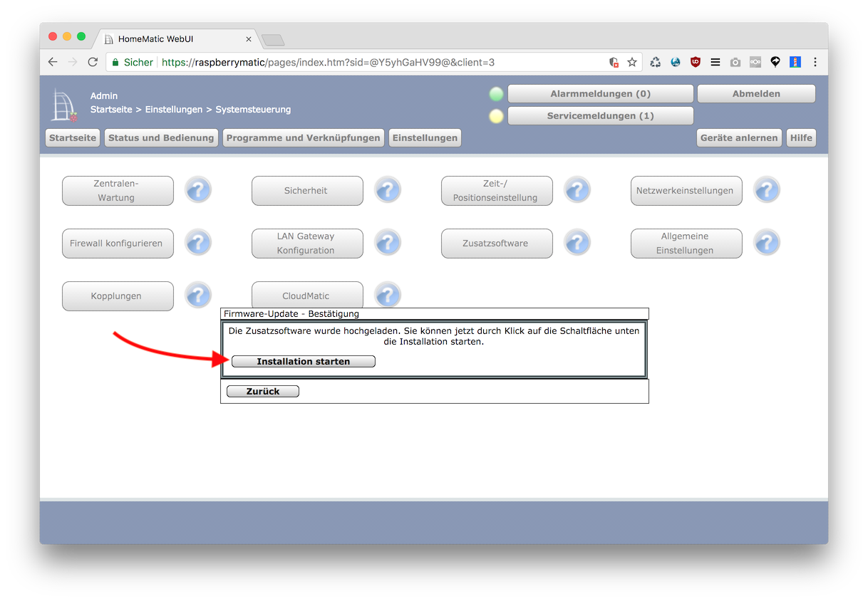Click the browser reload icon

pyautogui.click(x=93, y=62)
